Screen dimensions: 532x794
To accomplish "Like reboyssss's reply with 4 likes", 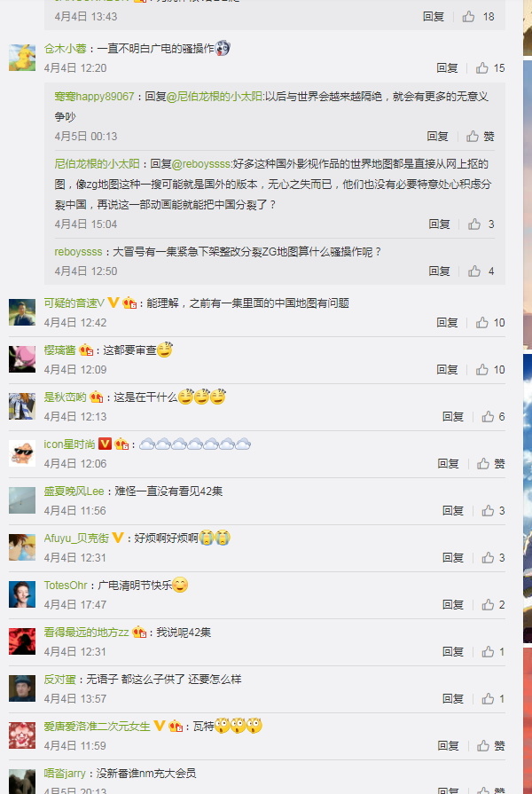I will pos(474,271).
